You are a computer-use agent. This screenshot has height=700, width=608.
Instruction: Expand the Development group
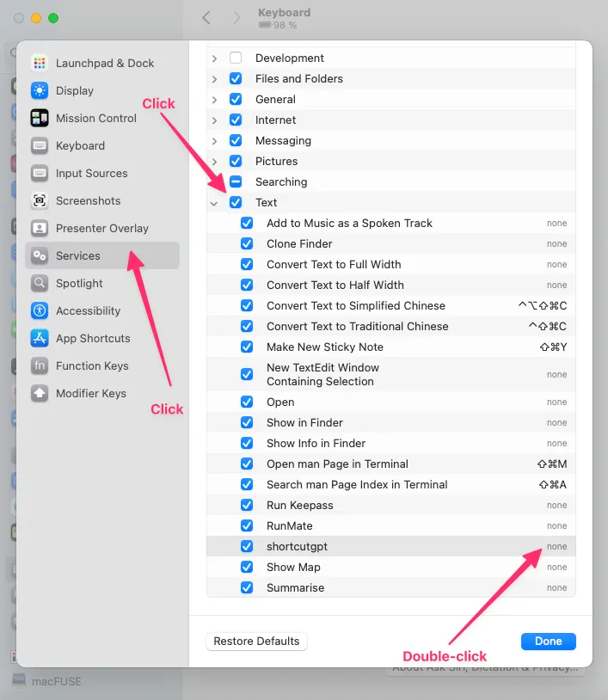[215, 58]
